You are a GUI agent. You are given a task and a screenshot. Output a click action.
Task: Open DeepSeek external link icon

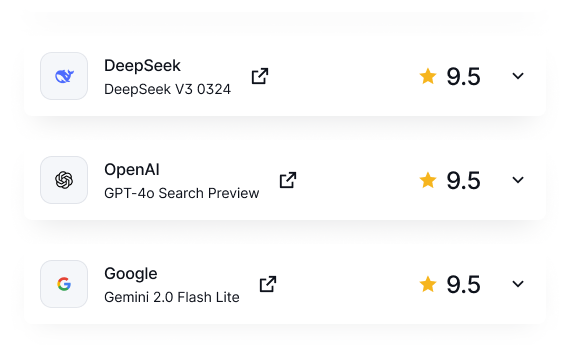point(260,76)
